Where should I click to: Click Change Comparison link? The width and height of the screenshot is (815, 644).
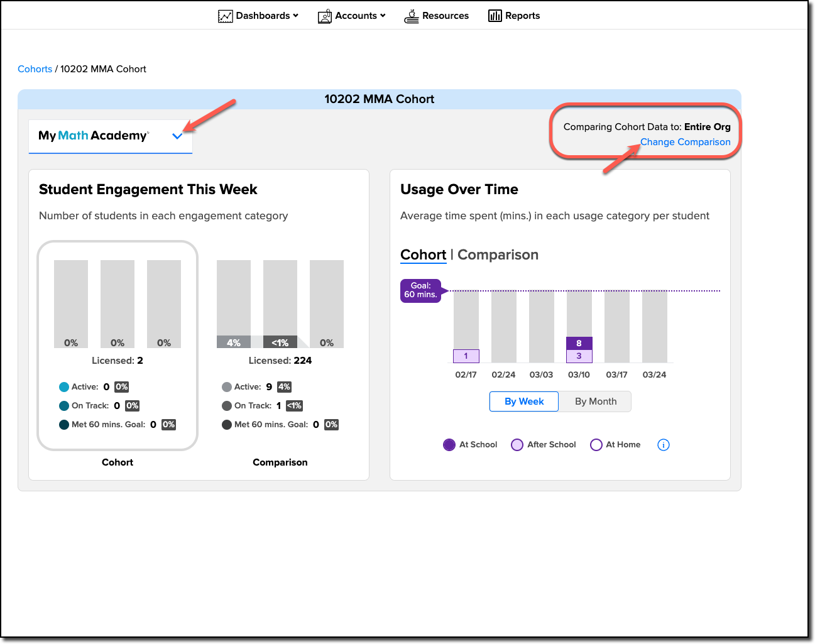[x=685, y=142]
